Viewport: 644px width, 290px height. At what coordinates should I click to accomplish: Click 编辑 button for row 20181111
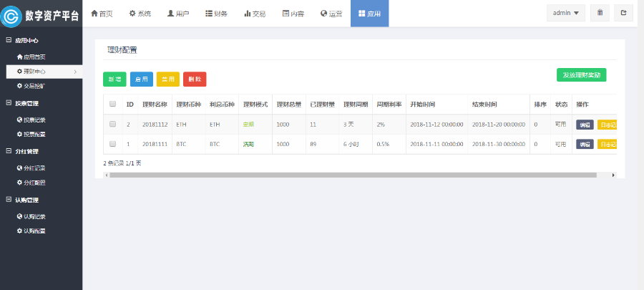tap(585, 144)
